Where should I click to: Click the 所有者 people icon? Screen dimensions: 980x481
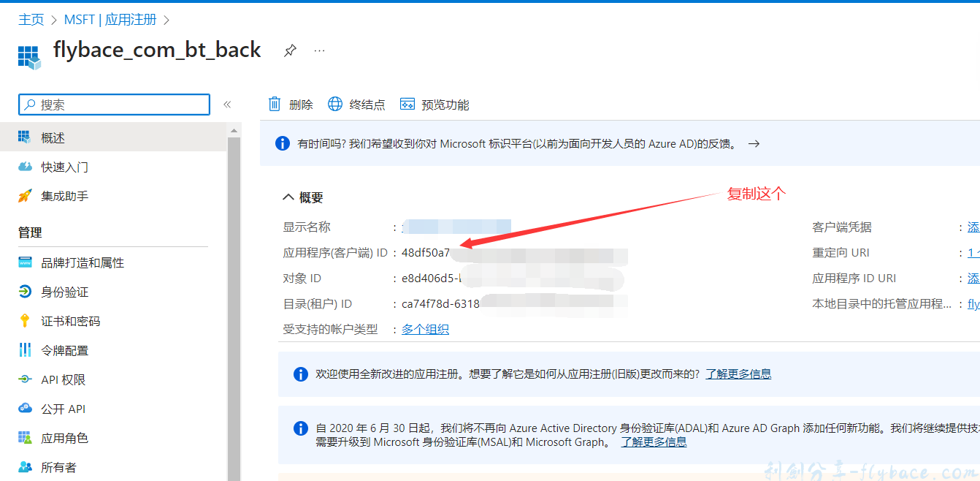click(x=25, y=467)
